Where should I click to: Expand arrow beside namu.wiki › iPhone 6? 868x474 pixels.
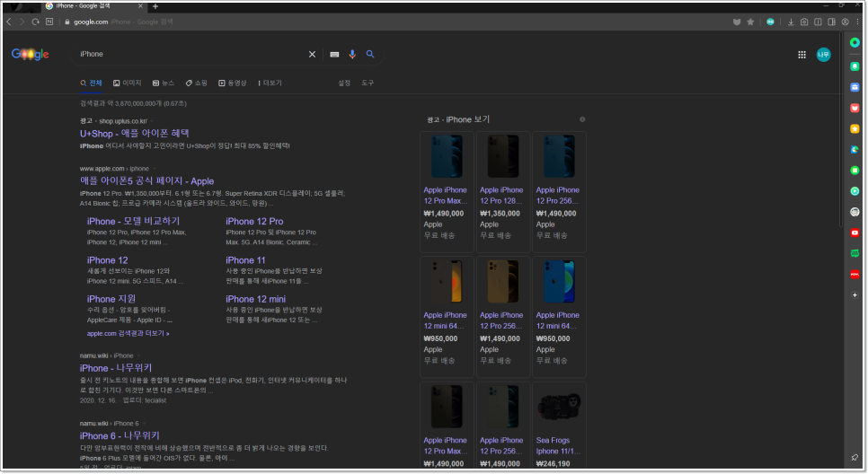click(144, 424)
